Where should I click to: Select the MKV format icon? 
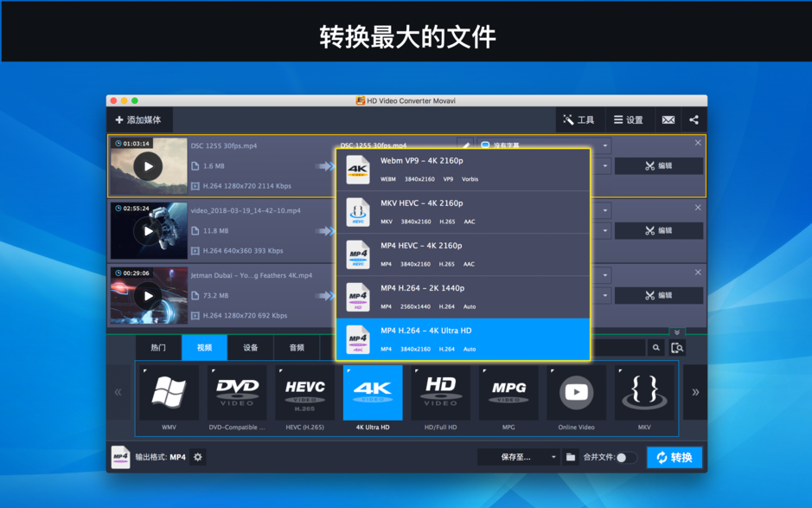[644, 392]
